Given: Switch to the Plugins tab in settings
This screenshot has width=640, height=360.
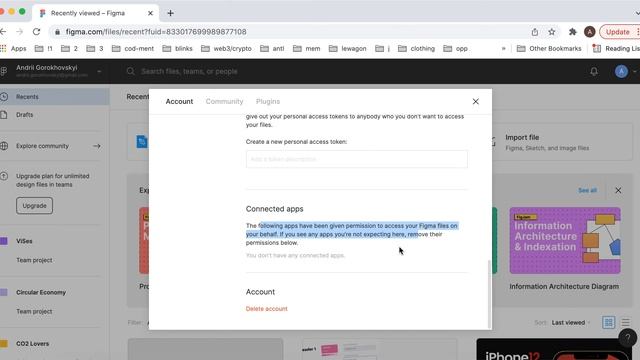Looking at the screenshot, I should click(268, 101).
